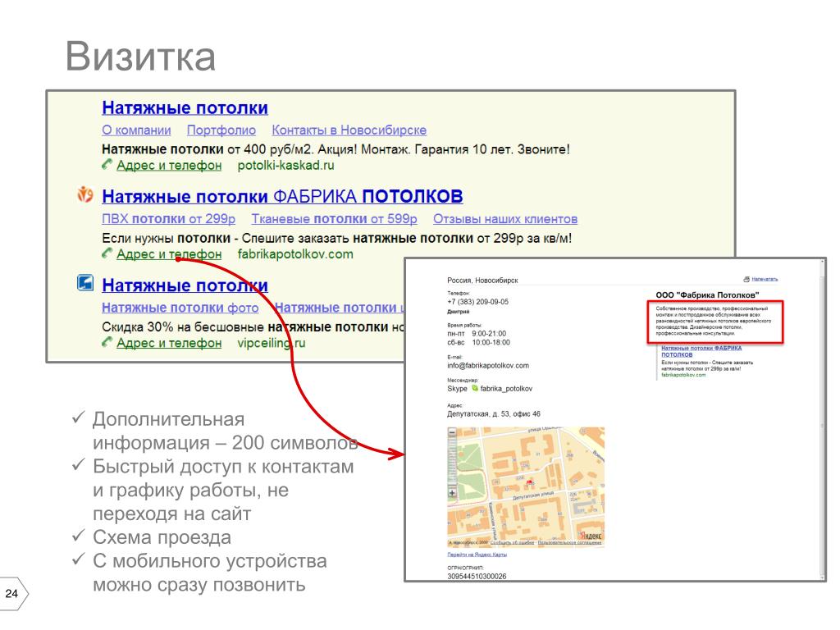Image resolution: width=840 pixels, height=630 pixels.
Task: Open Тканевые потолки от 599р link
Action: click(x=335, y=218)
